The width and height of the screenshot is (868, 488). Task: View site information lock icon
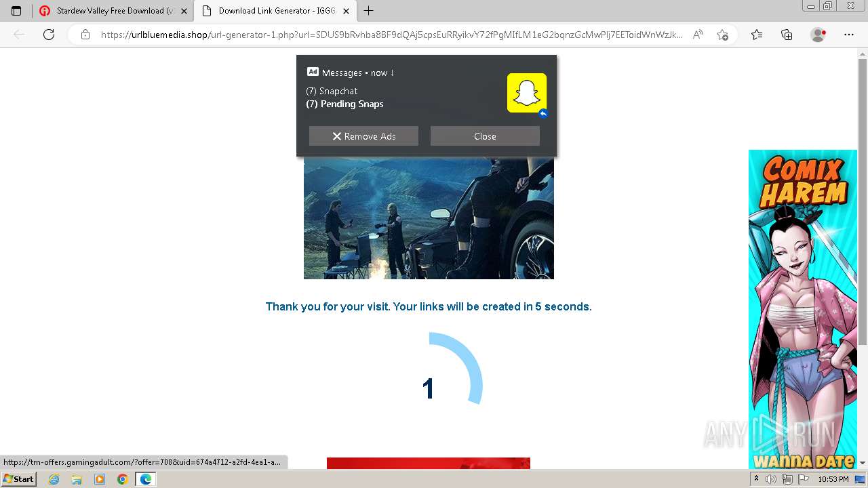pyautogui.click(x=85, y=35)
